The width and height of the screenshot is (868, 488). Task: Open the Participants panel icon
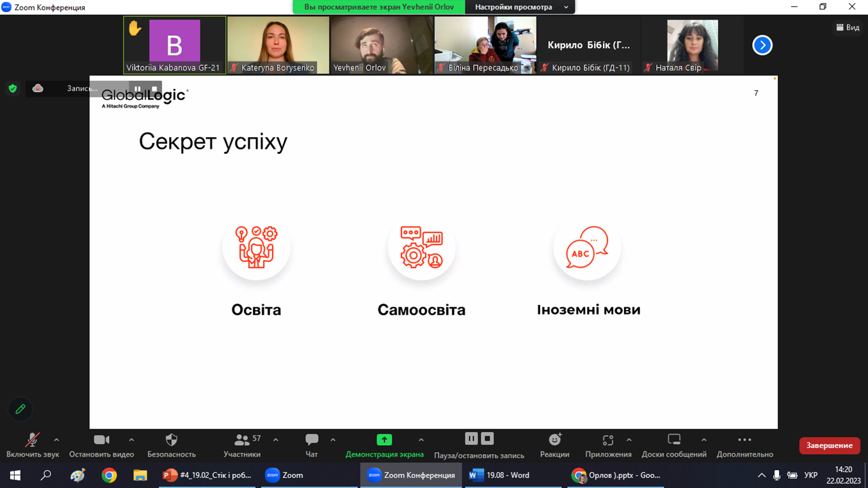pos(241,441)
